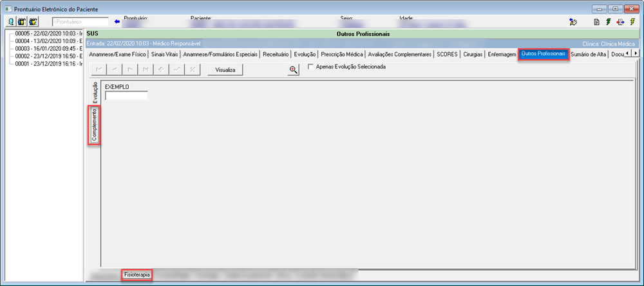644x286 pixels.
Task: Select the Outros Profissionais tab
Action: coord(544,54)
